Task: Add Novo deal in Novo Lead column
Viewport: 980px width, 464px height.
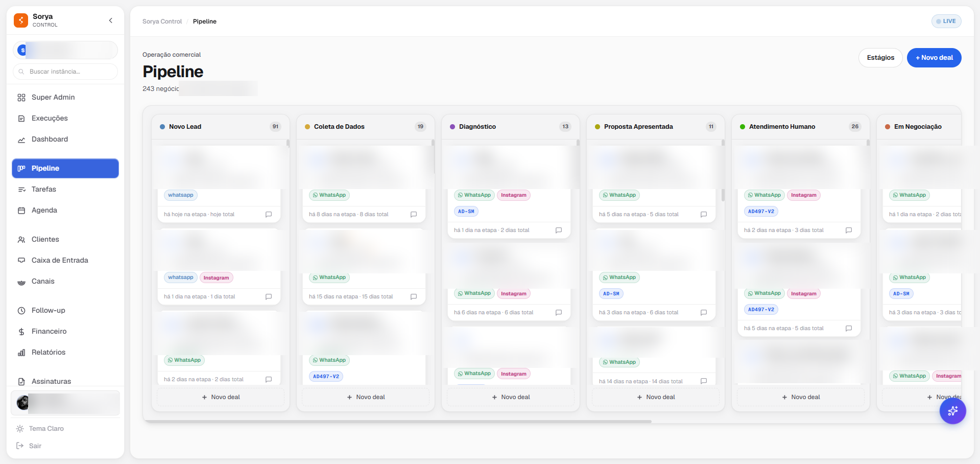Action: [221, 397]
